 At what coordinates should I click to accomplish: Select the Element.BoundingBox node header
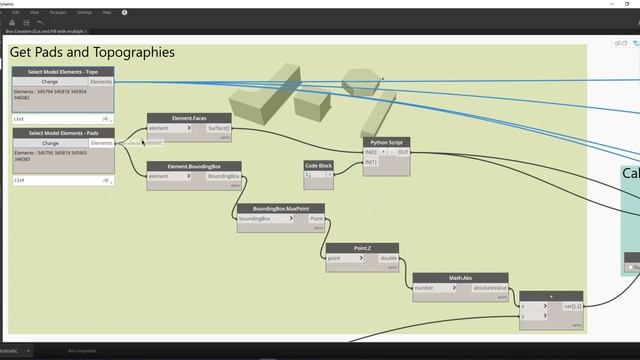coord(194,166)
